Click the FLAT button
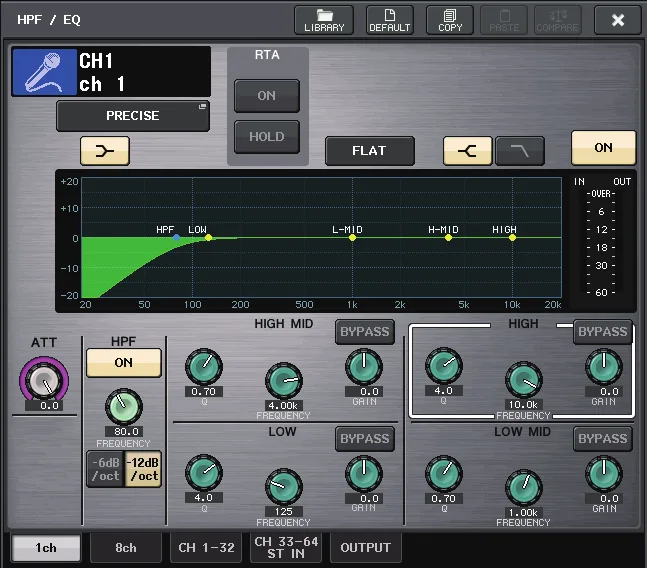647x568 pixels. point(369,151)
